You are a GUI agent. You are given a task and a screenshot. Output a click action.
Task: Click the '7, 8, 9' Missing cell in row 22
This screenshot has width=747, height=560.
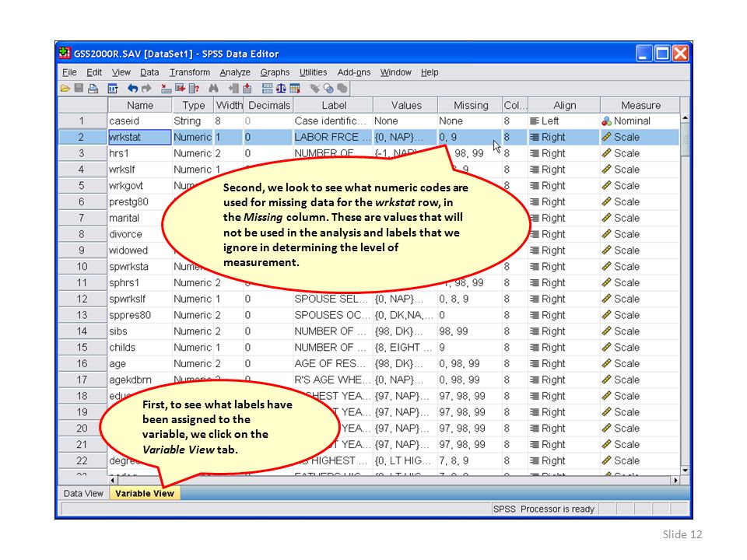pos(470,461)
